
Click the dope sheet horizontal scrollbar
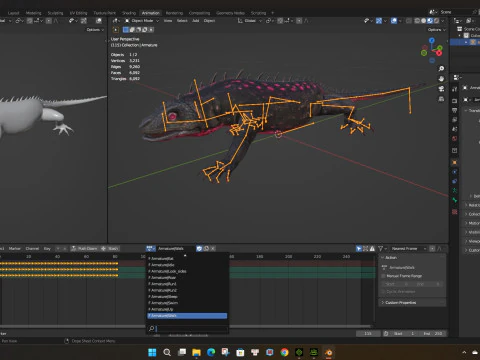(x=185, y=326)
